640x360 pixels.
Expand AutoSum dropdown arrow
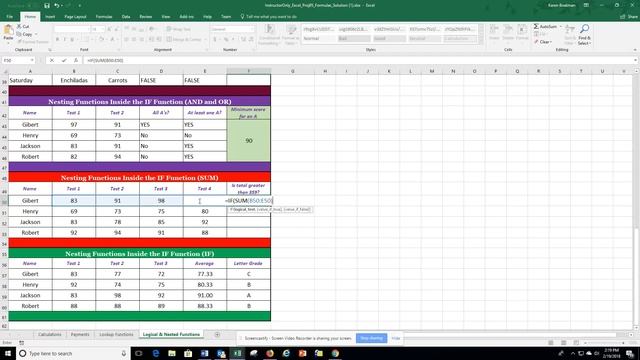(560, 27)
